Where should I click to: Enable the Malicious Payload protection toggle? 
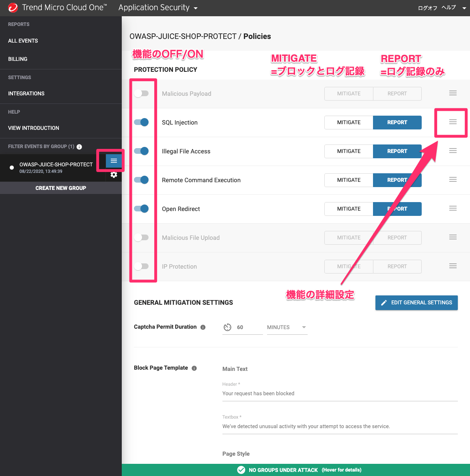tap(142, 93)
